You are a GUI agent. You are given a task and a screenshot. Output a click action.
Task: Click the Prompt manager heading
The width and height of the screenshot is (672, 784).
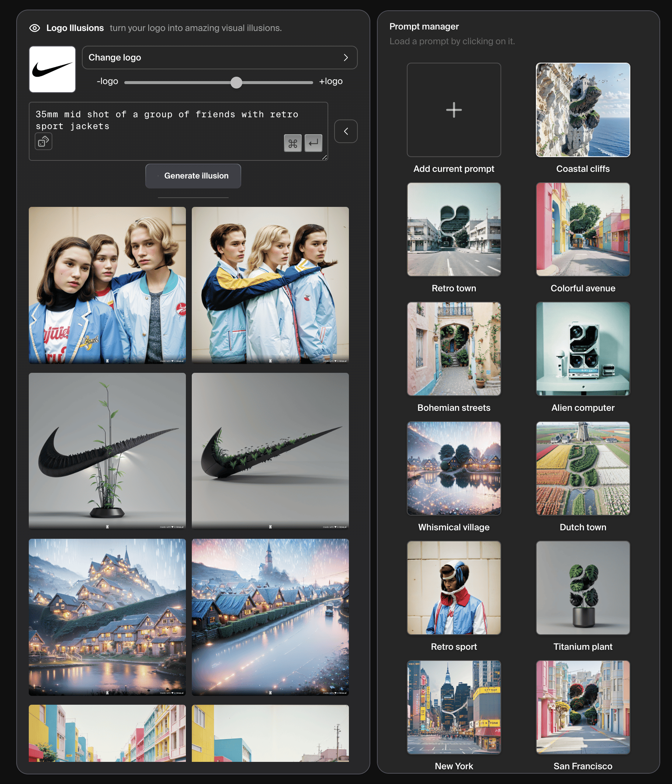pyautogui.click(x=424, y=27)
